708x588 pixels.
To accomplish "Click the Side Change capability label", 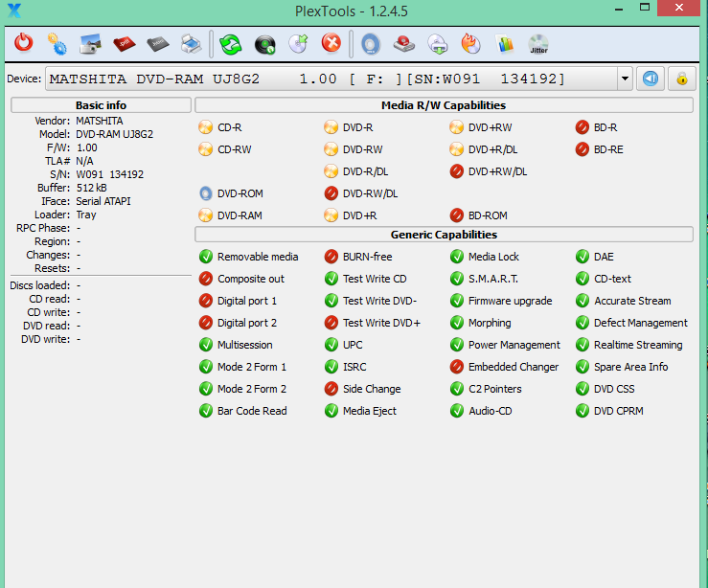I will coord(372,389).
